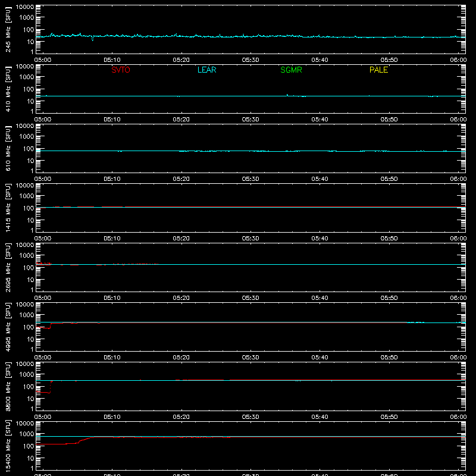Click the green SGMR station label
The image size is (476, 476).
tap(291, 70)
